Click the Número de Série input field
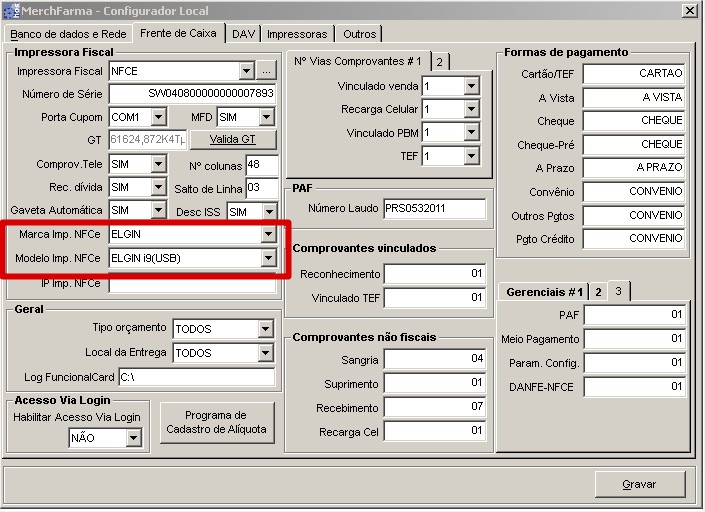The image size is (705, 512). click(193, 95)
